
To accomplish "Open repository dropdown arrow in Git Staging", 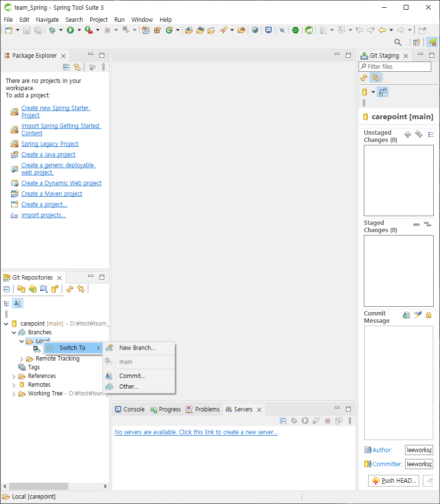I will point(374,92).
